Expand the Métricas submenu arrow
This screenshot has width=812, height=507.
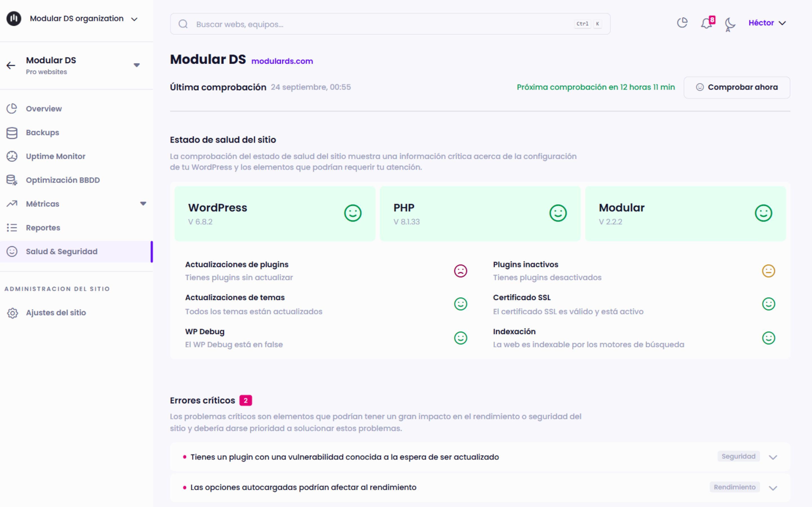point(143,204)
